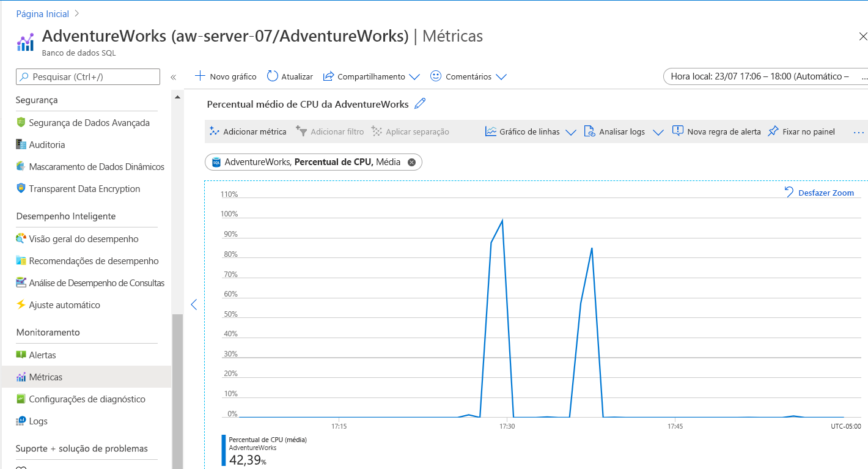Click the first CPU peak near 100%

[502, 220]
